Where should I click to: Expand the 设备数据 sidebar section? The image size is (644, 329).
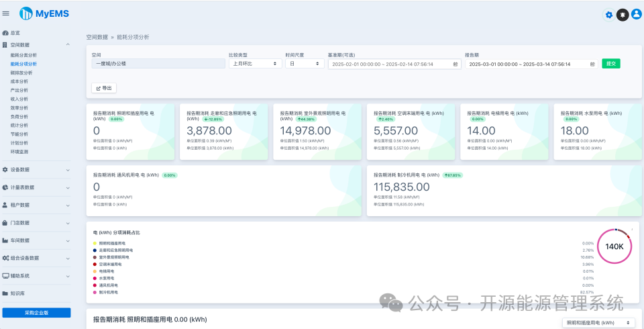click(x=36, y=169)
